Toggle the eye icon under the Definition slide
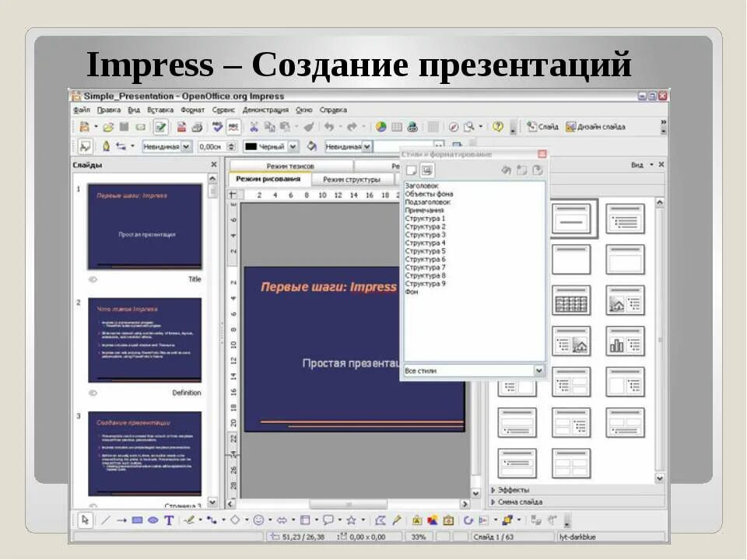Image resolution: width=747 pixels, height=560 pixels. click(93, 393)
